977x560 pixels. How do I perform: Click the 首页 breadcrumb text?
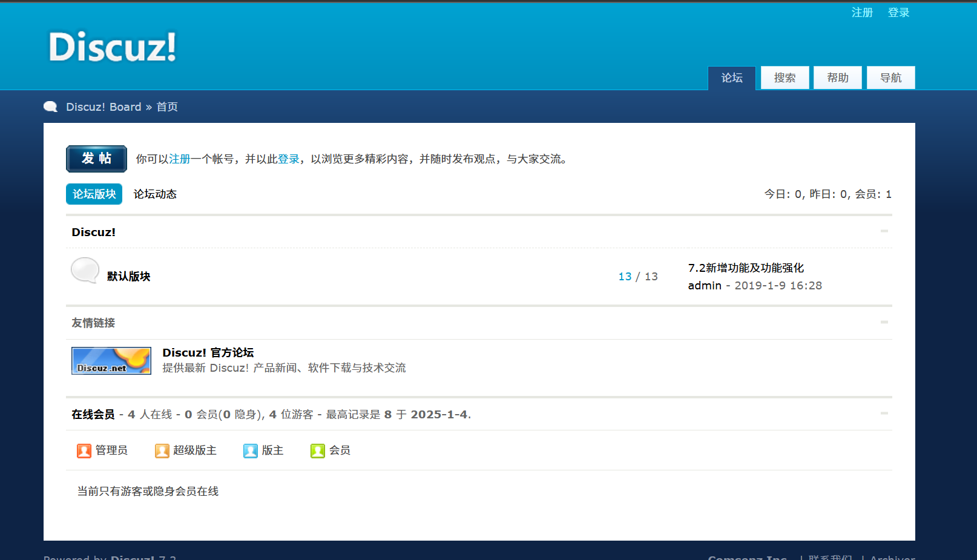(x=167, y=107)
